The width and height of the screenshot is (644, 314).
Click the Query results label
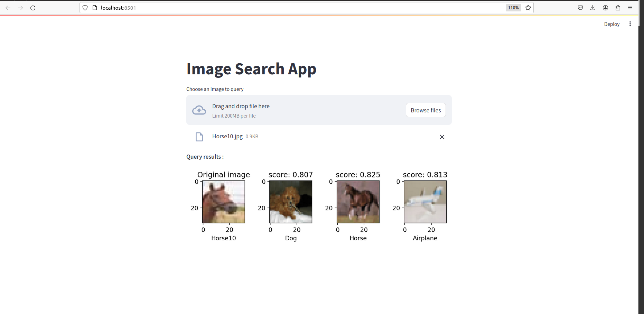tap(205, 157)
